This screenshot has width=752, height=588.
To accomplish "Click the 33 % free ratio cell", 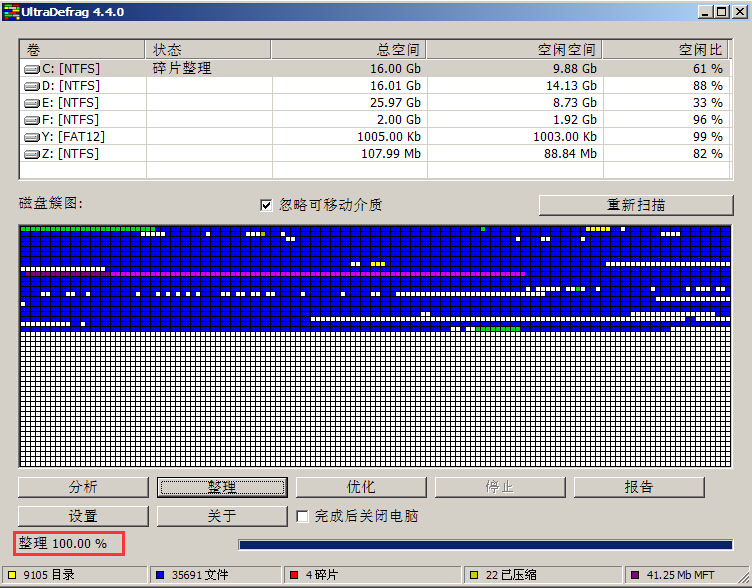I will (708, 103).
